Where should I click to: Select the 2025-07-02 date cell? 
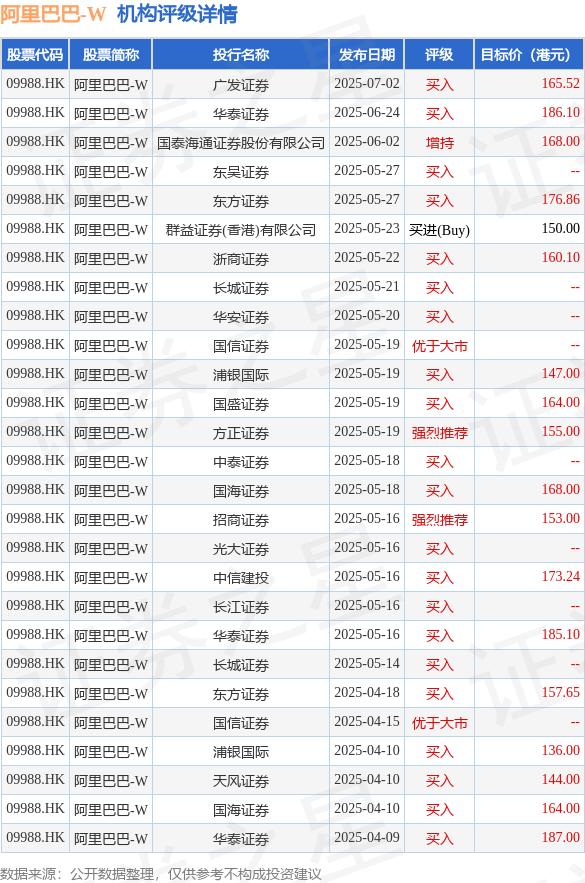tap(367, 84)
